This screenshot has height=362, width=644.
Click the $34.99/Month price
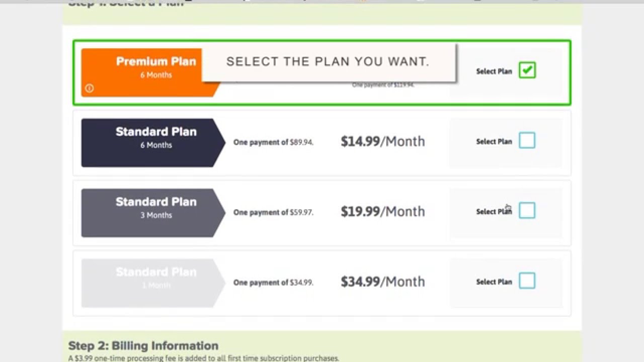click(x=382, y=282)
